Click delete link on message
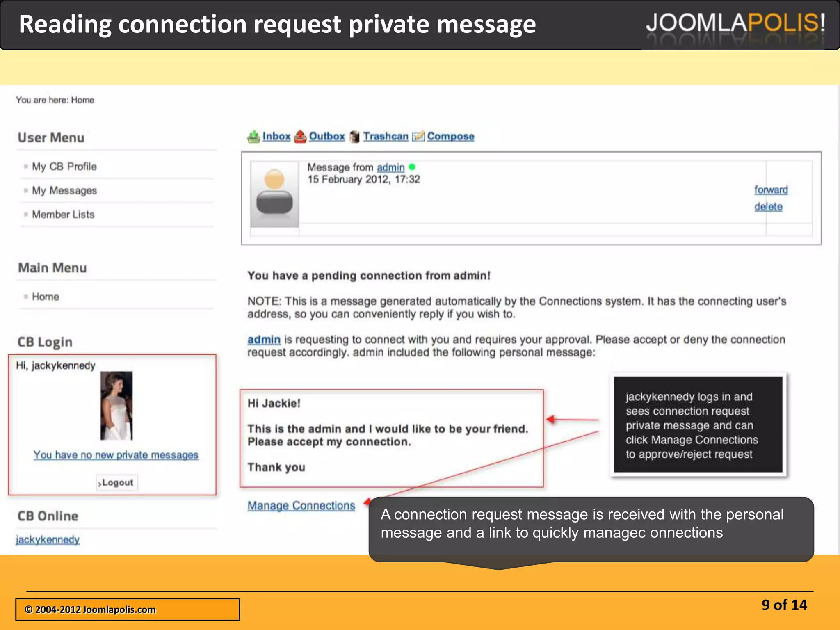Image resolution: width=840 pixels, height=630 pixels. click(x=768, y=207)
